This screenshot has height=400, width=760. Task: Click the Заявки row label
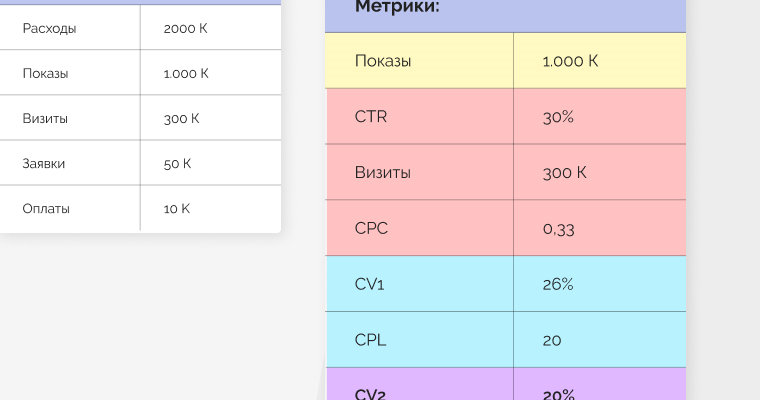coord(45,163)
